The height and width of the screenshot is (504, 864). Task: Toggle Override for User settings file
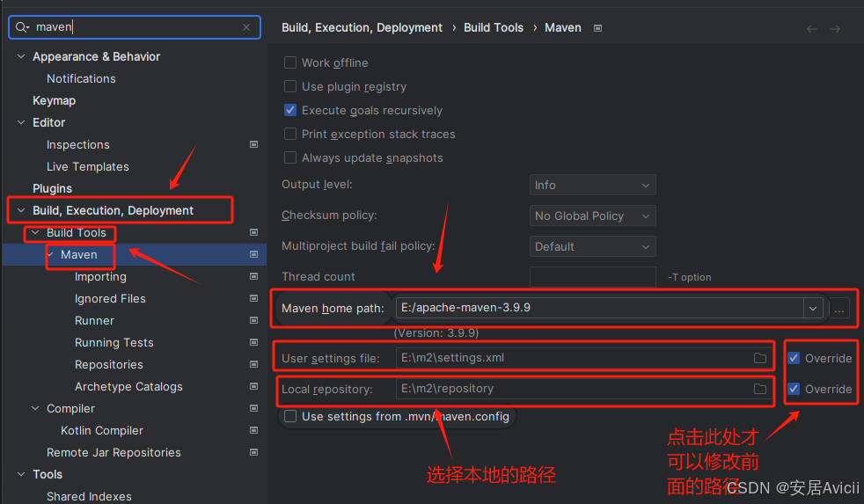794,358
